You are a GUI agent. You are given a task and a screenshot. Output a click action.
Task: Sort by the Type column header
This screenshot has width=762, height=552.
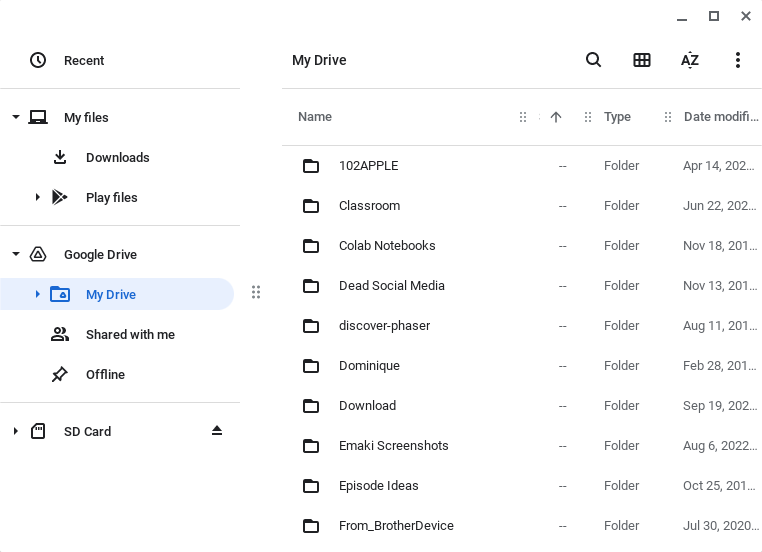pos(617,117)
